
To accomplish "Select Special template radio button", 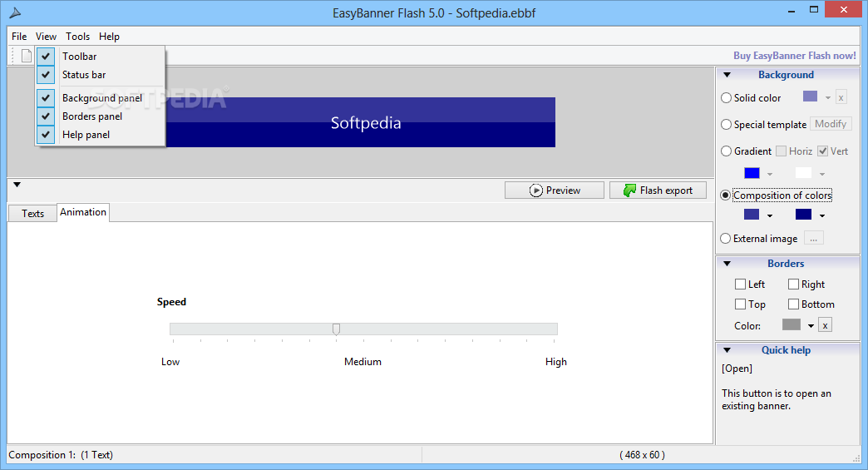I will [727, 125].
